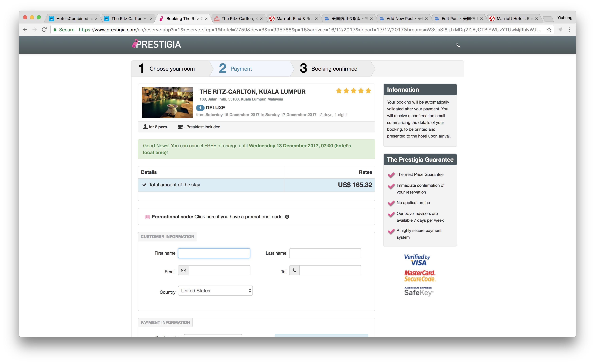The width and height of the screenshot is (595, 364).
Task: Reload the current page
Action: [x=44, y=30]
